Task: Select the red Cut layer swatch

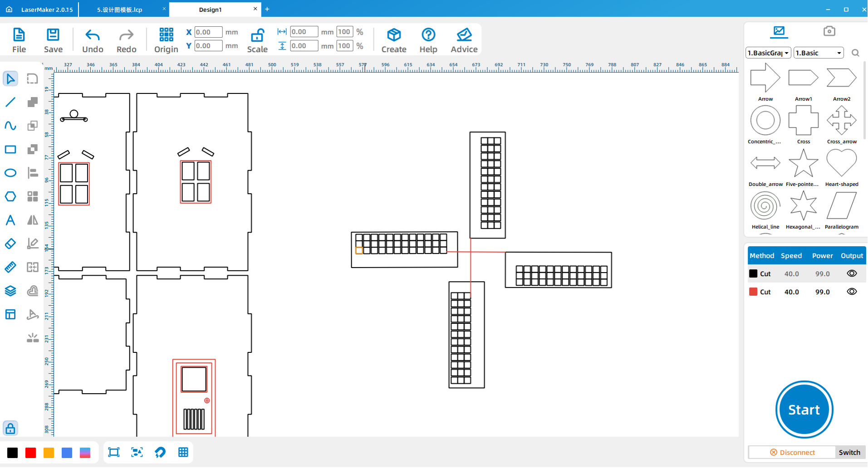Action: coord(753,292)
